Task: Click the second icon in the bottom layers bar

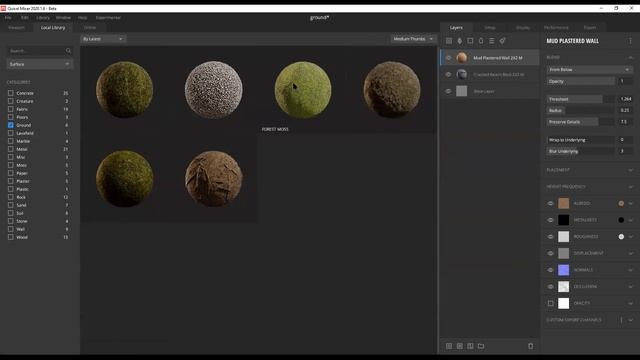Action: (460, 346)
